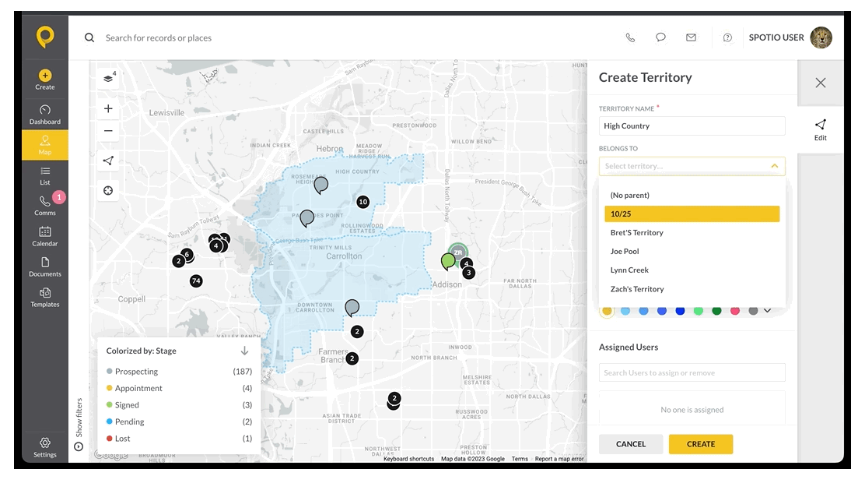866x478 pixels.
Task: Click the Territory Name field with High Country
Action: click(x=692, y=126)
